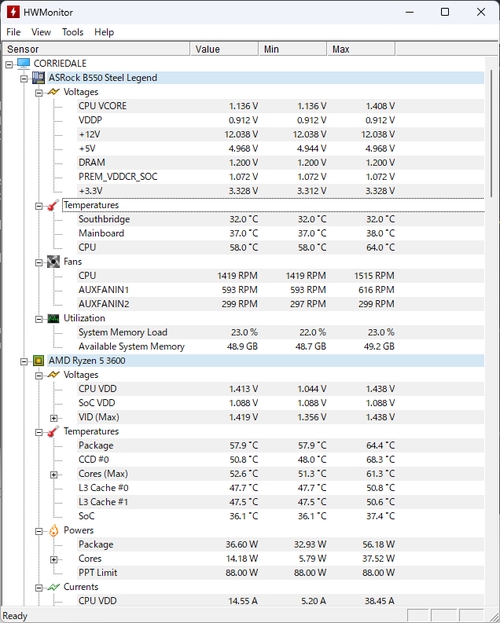Click the Value column header
This screenshot has height=623, width=500.
[224, 49]
